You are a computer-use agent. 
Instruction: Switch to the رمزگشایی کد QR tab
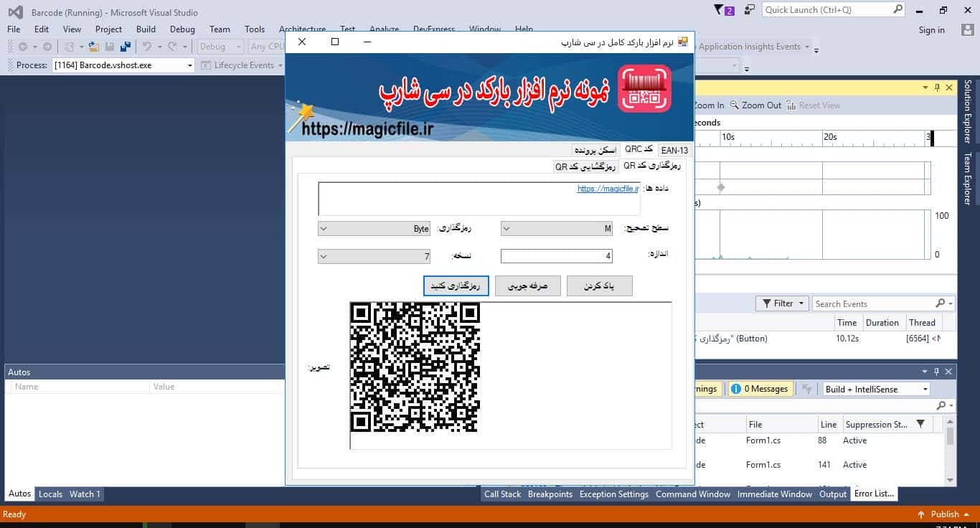click(x=585, y=166)
